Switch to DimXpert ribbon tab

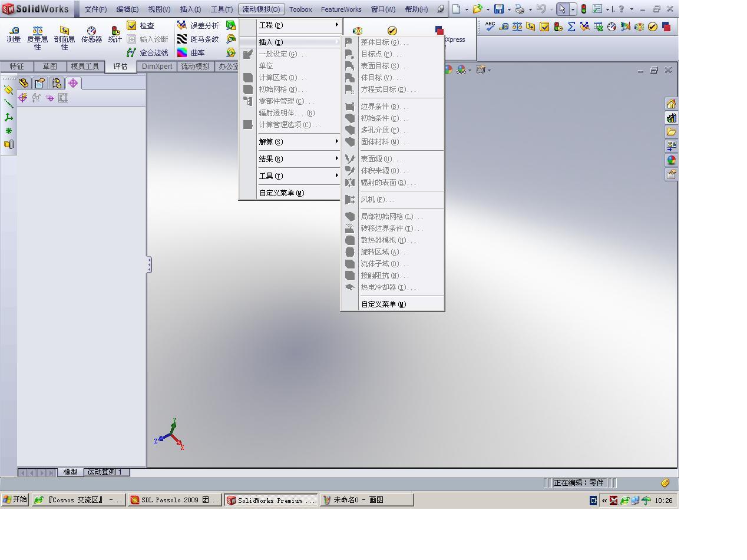[x=157, y=67]
